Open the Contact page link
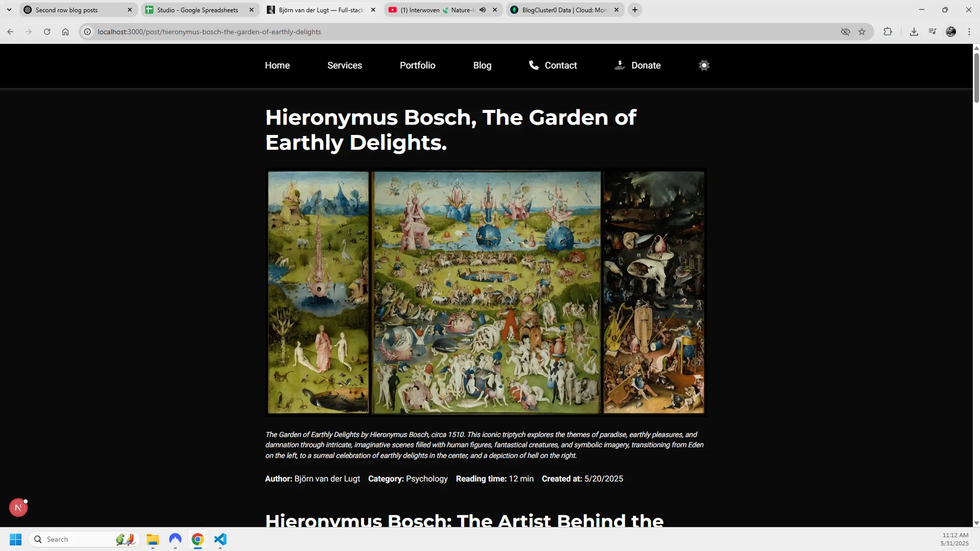The height and width of the screenshot is (551, 980). (561, 65)
